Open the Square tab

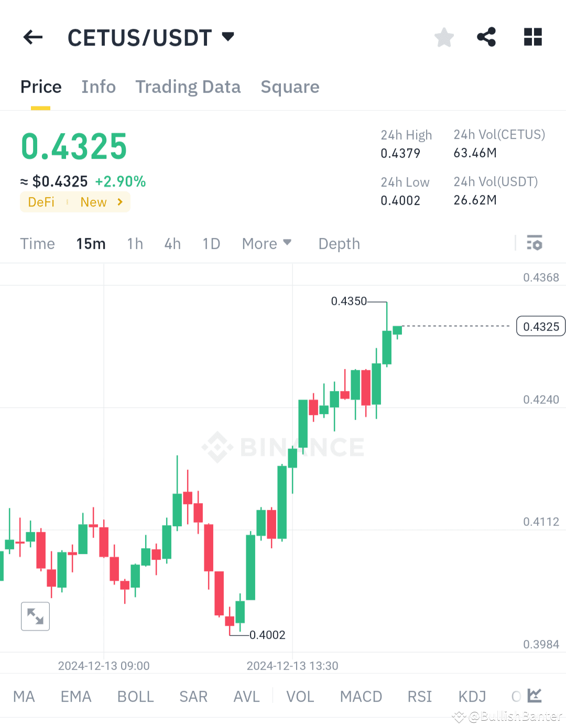click(290, 86)
